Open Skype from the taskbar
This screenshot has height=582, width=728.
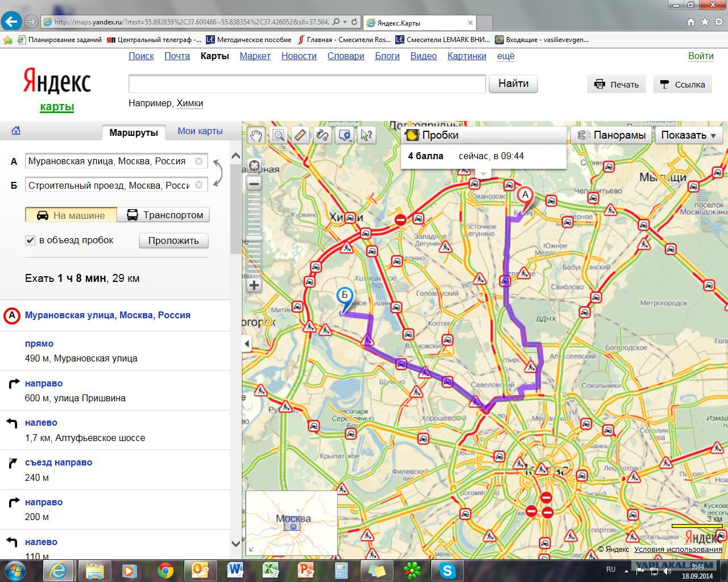coord(448,570)
